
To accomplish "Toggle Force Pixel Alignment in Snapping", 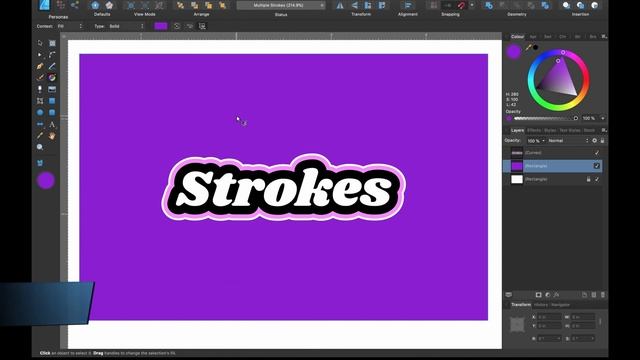I will pyautogui.click(x=433, y=5).
